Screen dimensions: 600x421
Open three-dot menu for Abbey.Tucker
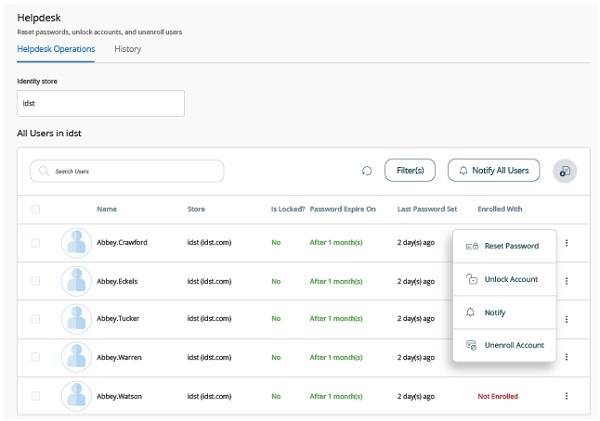(x=567, y=319)
